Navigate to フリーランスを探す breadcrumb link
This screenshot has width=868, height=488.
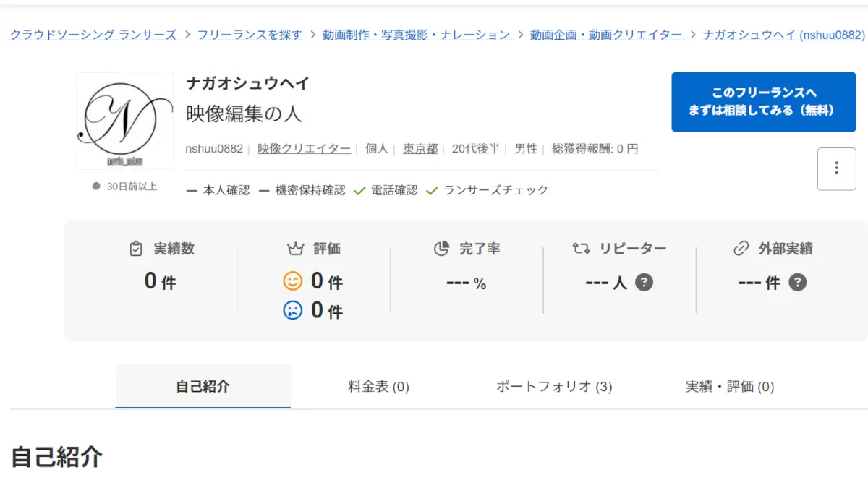pyautogui.click(x=250, y=35)
